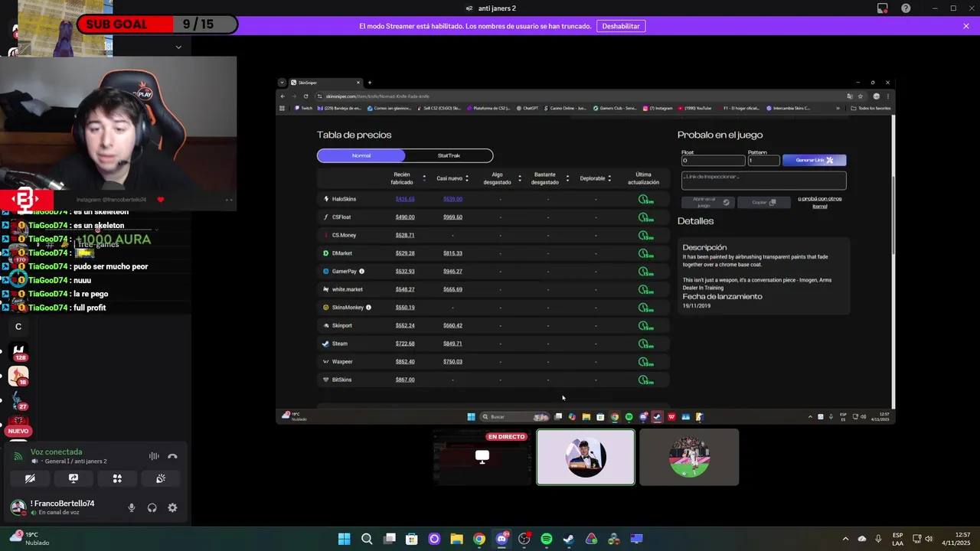Open Google Chrome from the Windows taskbar

(479, 539)
